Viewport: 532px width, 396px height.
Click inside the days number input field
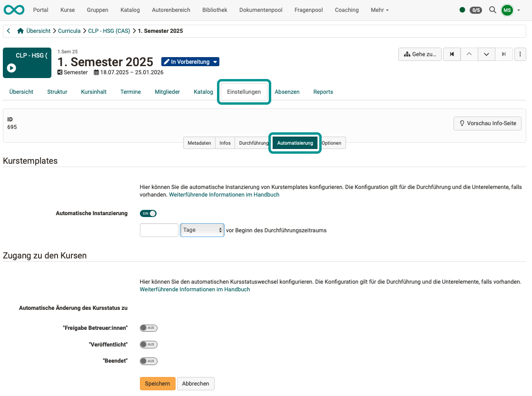(159, 230)
